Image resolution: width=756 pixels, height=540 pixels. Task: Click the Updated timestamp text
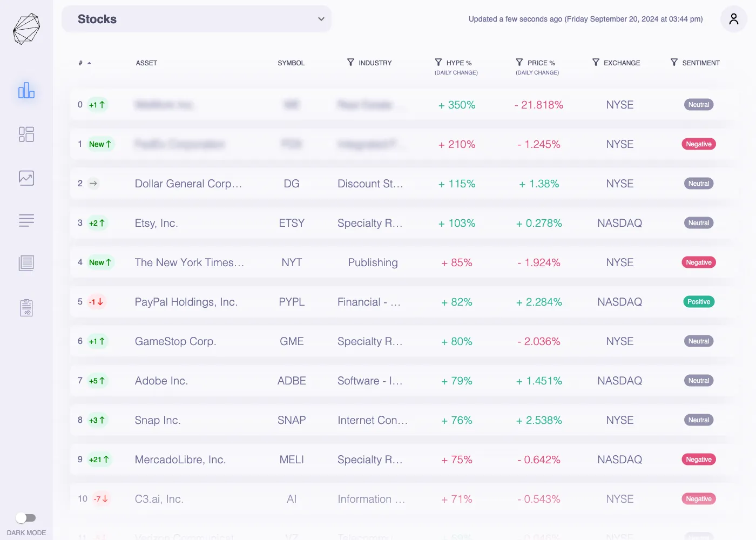tap(586, 19)
